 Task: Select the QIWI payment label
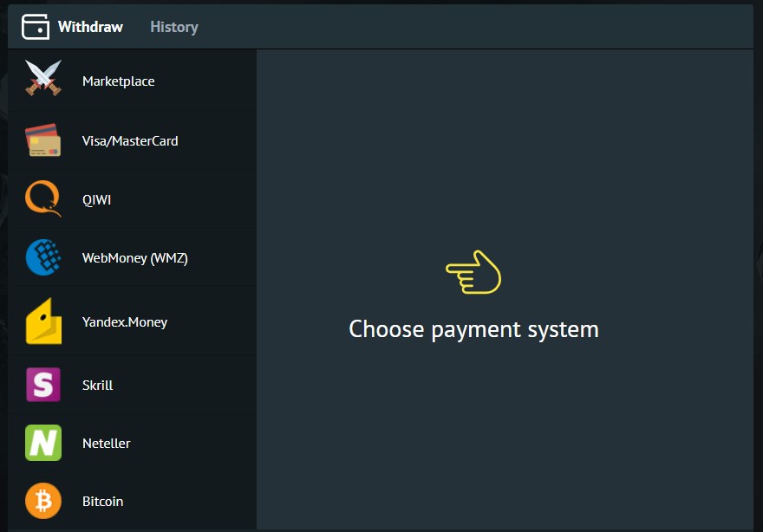(x=97, y=199)
